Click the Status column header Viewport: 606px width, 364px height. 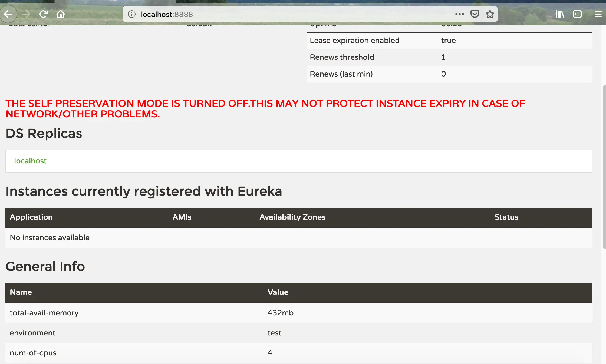pyautogui.click(x=506, y=217)
